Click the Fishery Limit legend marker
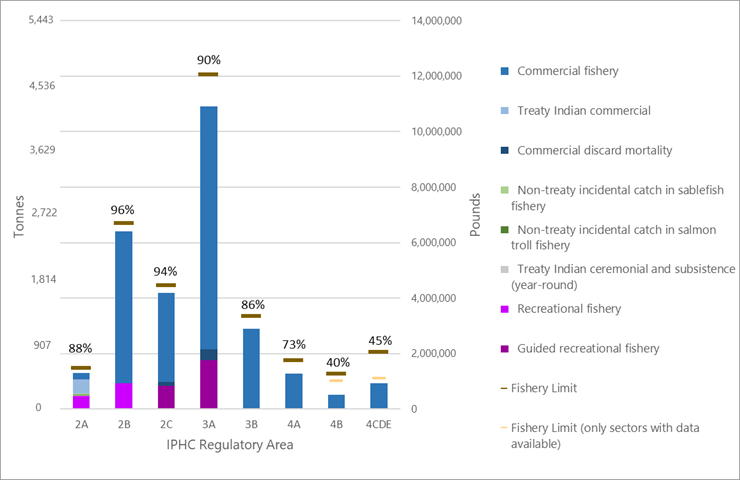The height and width of the screenshot is (480, 740). coord(503,388)
